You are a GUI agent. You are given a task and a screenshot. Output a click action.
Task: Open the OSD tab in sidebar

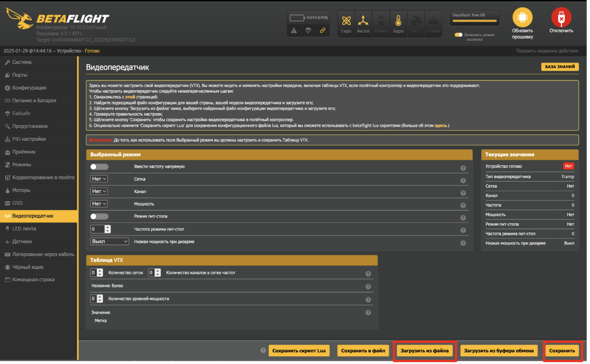click(x=18, y=203)
